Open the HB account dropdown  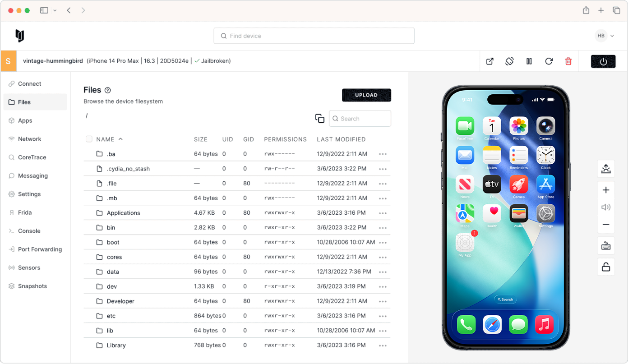click(605, 35)
